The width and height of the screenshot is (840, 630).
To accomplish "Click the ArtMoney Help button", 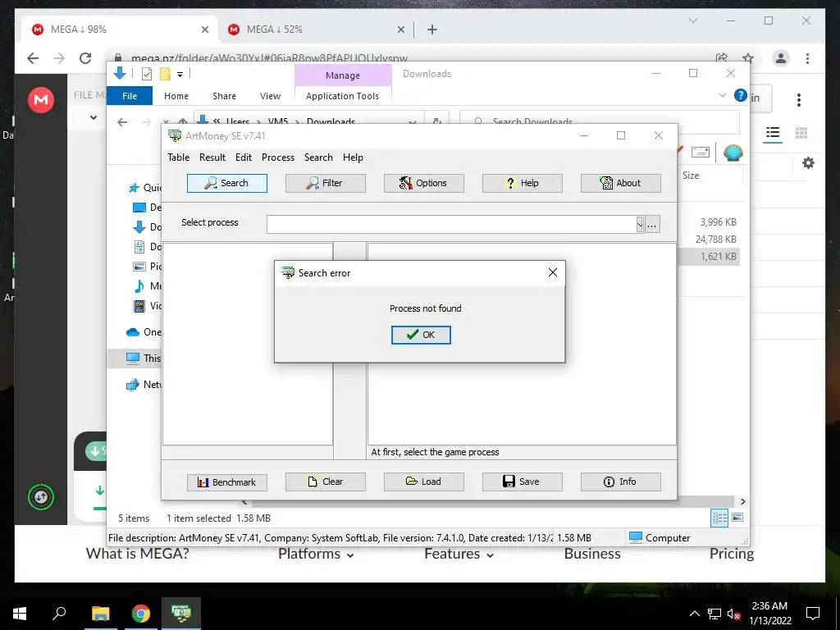I will [523, 183].
